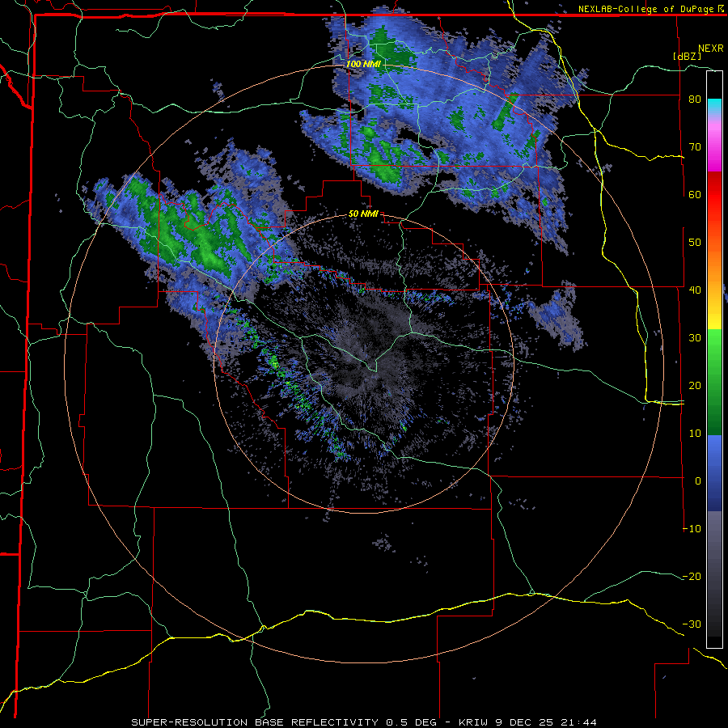Click the -20 value on dBZ scale

click(x=692, y=577)
